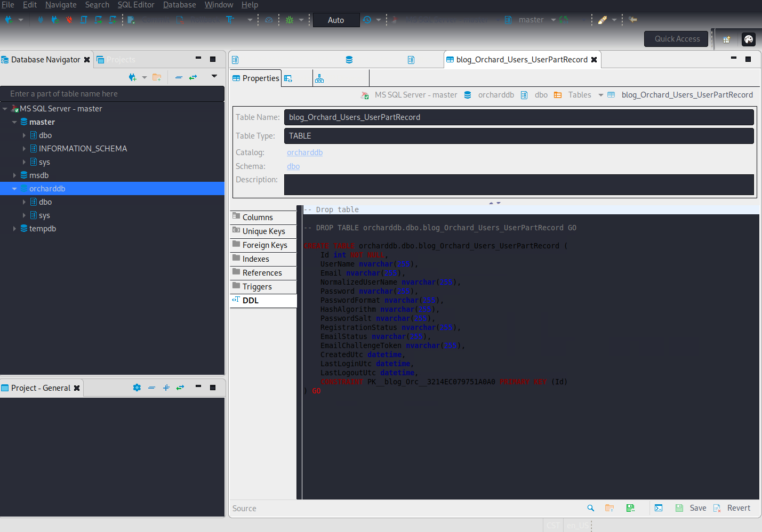Click the Table Name input field

tap(519, 117)
